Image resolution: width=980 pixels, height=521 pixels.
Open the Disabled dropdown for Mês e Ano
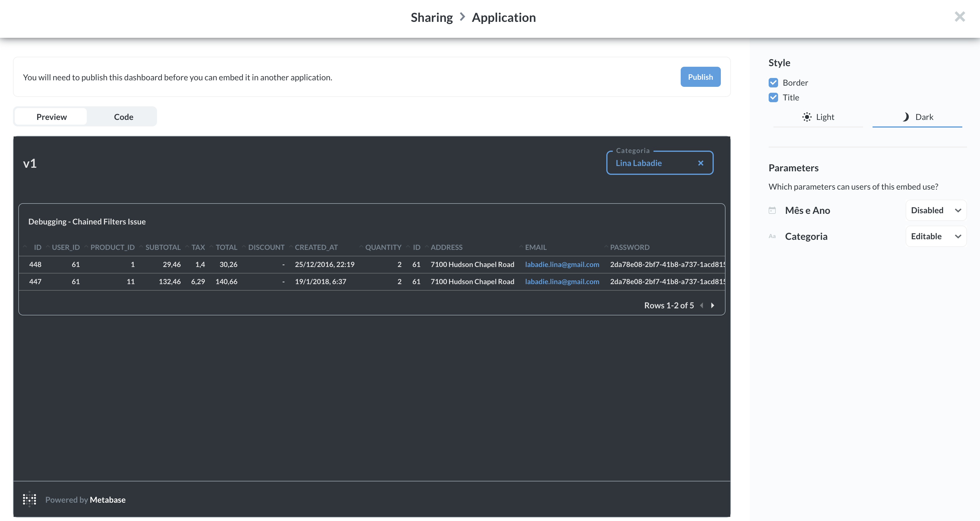(936, 210)
